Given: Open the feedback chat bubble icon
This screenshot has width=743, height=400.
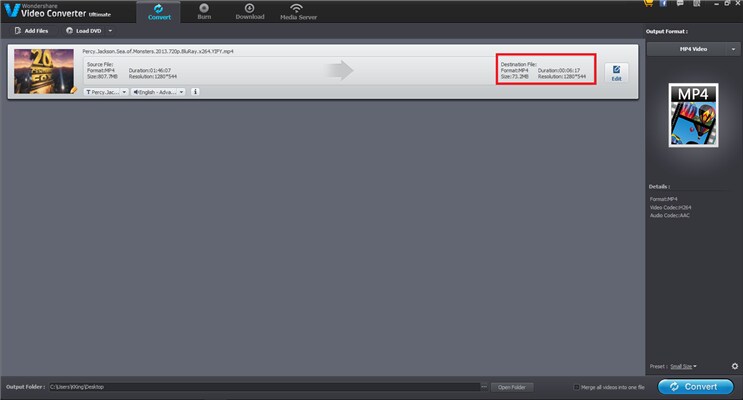Looking at the screenshot, I should pyautogui.click(x=680, y=3).
